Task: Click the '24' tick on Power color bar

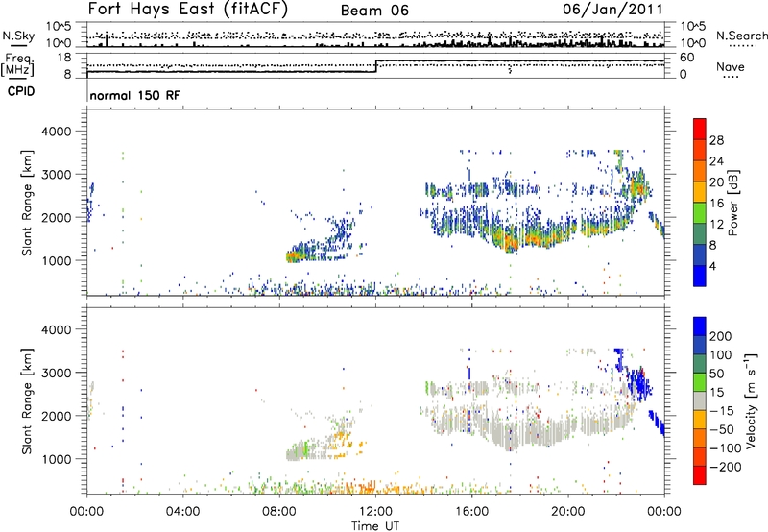Action: coord(716,161)
